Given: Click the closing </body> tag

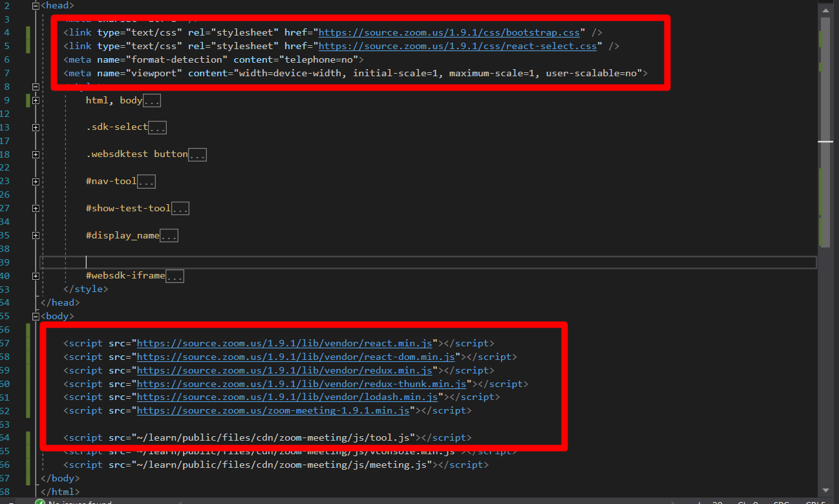Looking at the screenshot, I should (x=60, y=479).
